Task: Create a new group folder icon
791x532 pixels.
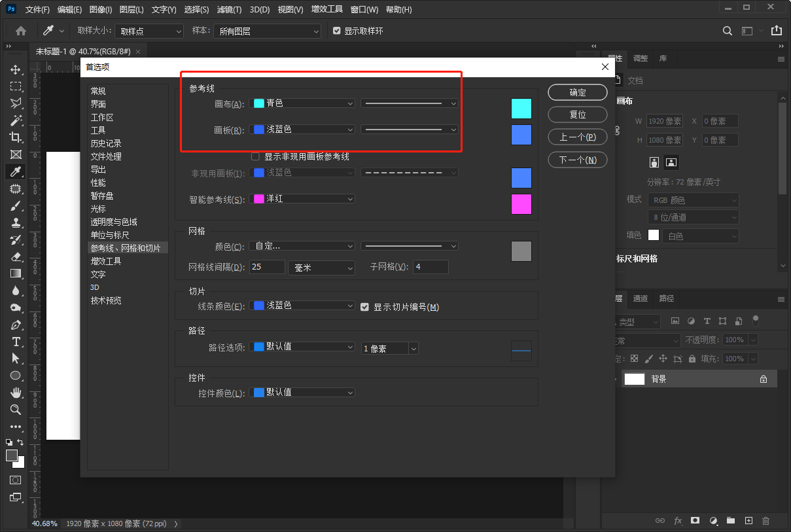Action: (731, 521)
